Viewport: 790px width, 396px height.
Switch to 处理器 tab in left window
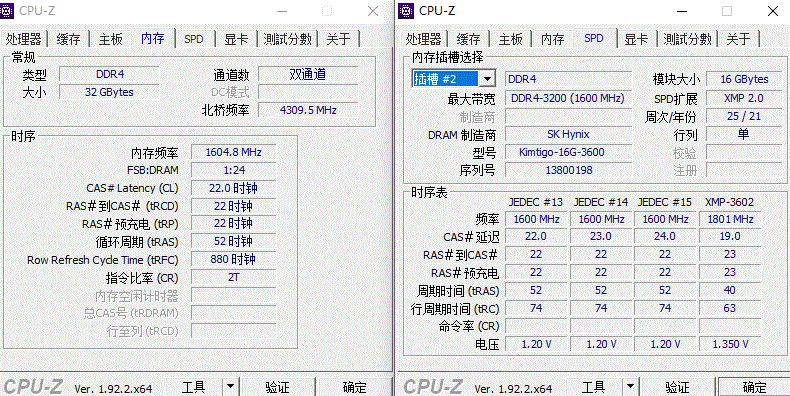[x=24, y=39]
